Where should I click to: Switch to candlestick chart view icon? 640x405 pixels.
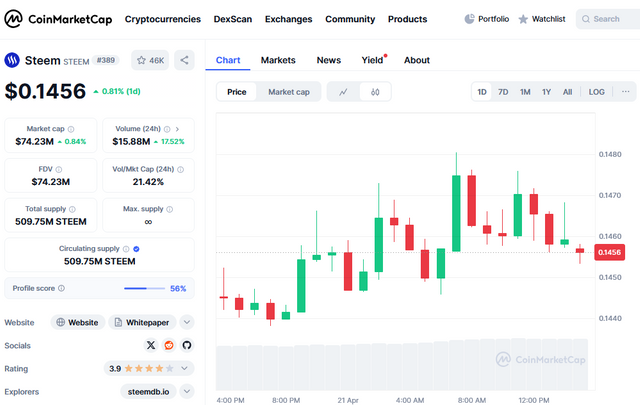point(375,92)
